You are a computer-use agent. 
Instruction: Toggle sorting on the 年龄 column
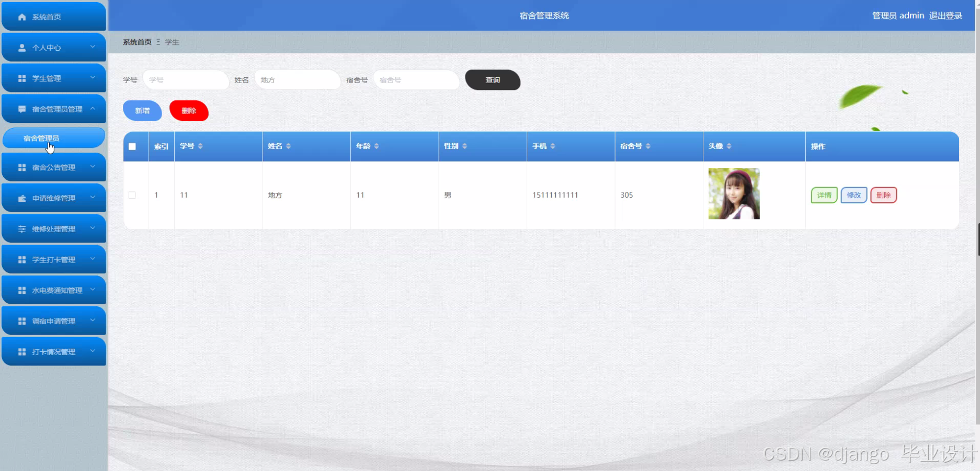point(376,146)
